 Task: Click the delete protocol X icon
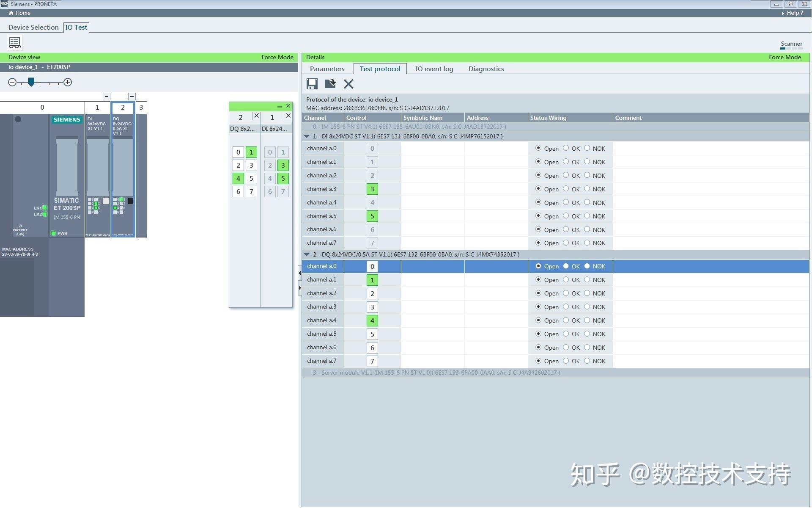348,84
